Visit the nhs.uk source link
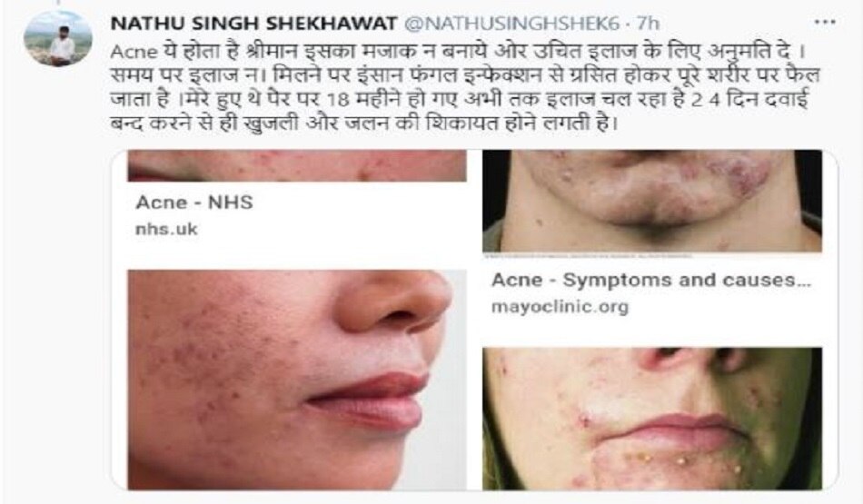The height and width of the screenshot is (504, 863). point(166,228)
